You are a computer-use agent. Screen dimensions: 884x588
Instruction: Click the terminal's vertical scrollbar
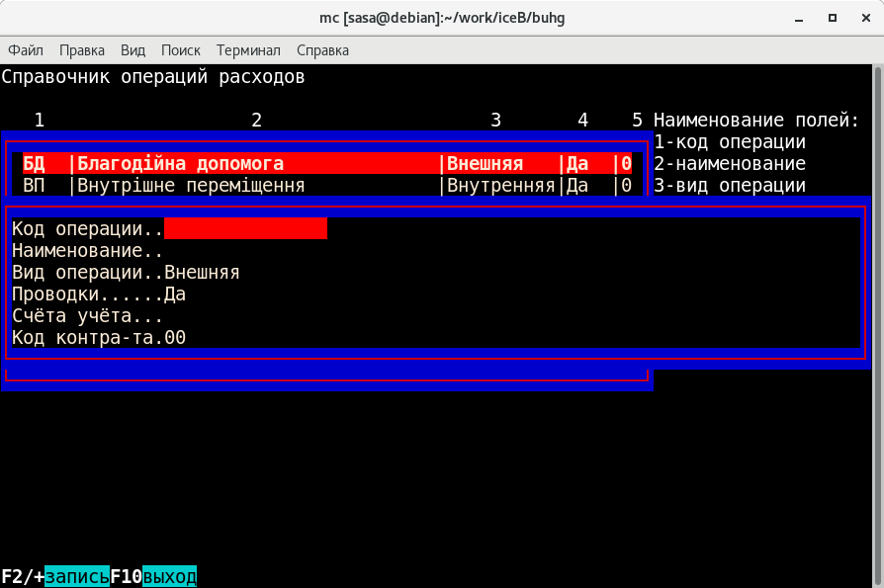coord(878,296)
